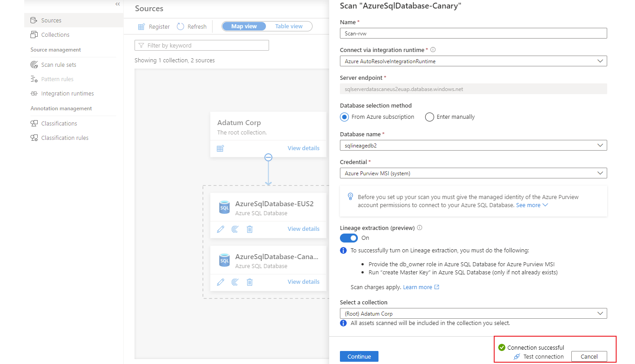Screen dimensions: 635x364
Task: Switch to Table view
Action: [289, 26]
